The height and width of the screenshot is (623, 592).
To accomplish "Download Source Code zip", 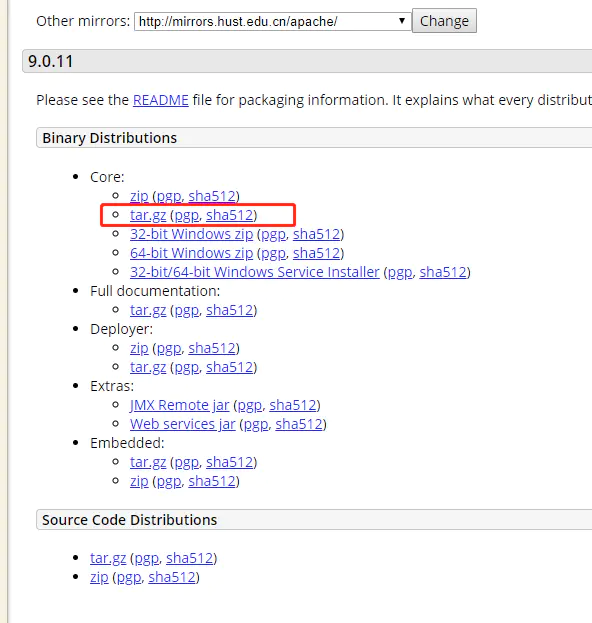I will click(99, 577).
